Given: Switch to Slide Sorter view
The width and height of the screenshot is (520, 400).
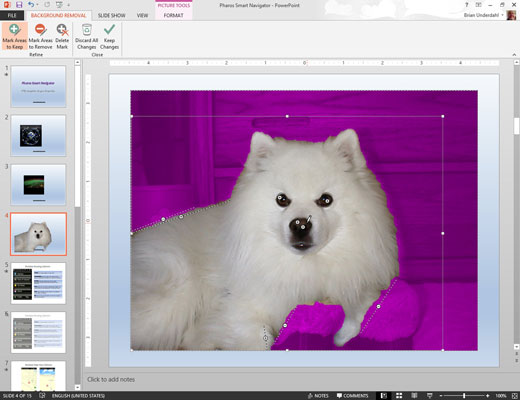Looking at the screenshot, I should click(x=399, y=396).
